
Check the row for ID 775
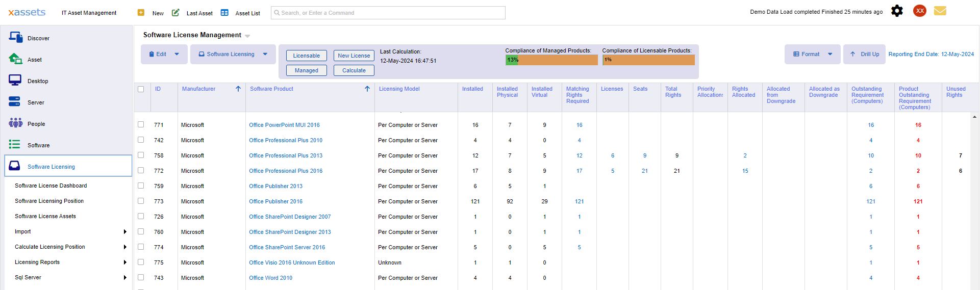point(141,262)
